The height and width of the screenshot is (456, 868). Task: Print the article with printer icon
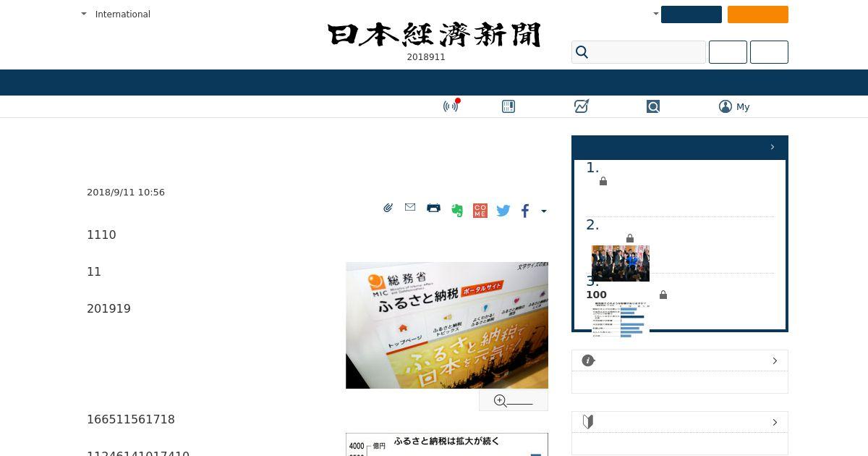[x=433, y=208]
